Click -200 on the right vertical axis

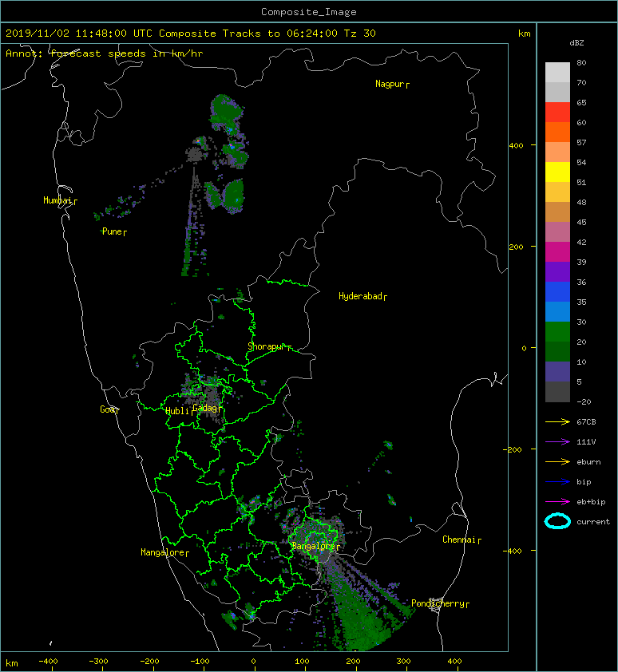click(x=513, y=449)
